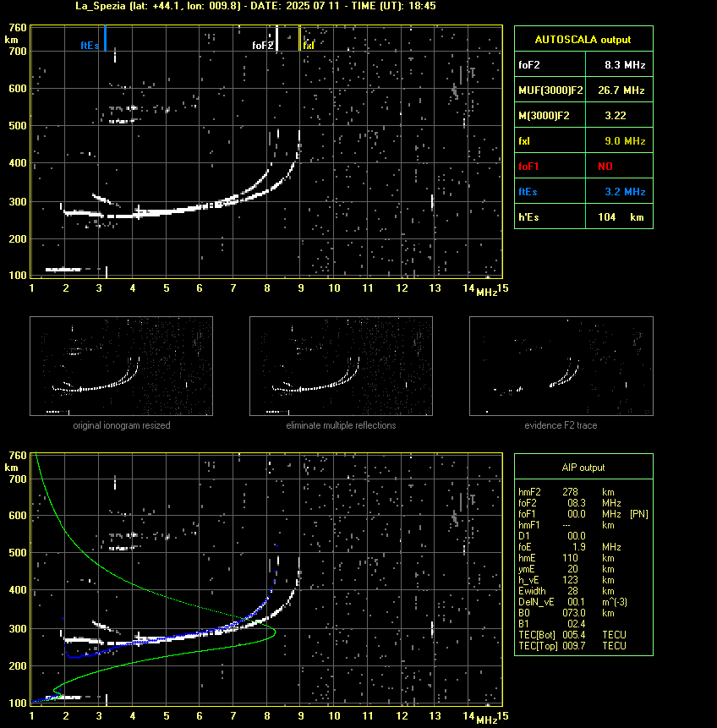
Task: Select the '3.22' M(3000)F2 value
Action: pyautogui.click(x=616, y=116)
